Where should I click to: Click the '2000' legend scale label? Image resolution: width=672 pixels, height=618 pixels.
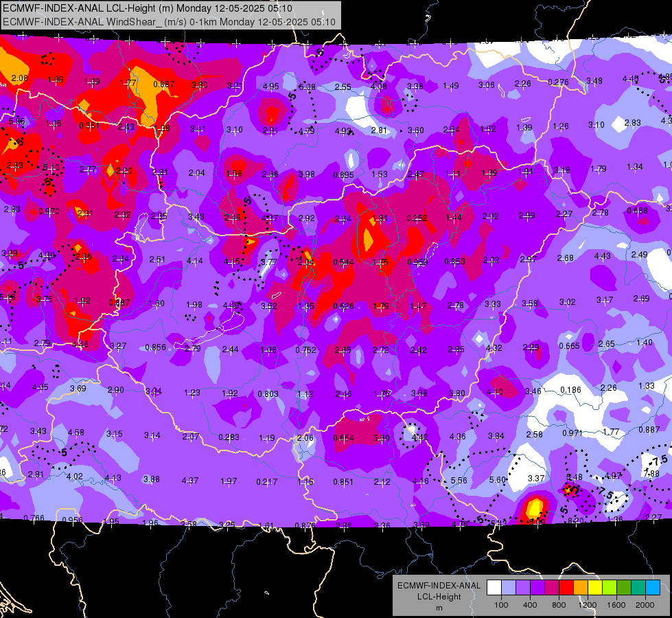tap(645, 605)
